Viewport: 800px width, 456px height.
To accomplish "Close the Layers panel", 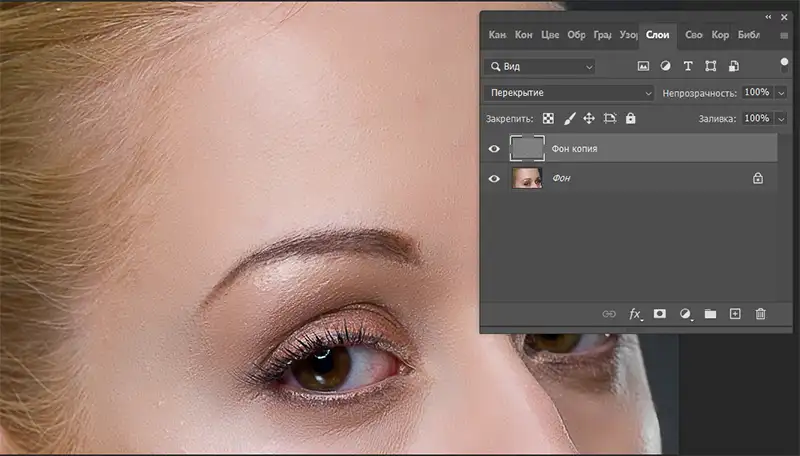I will [x=784, y=17].
